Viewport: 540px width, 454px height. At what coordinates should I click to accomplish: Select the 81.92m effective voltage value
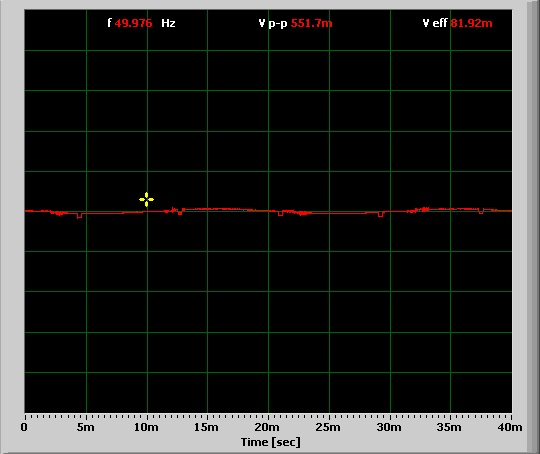471,23
